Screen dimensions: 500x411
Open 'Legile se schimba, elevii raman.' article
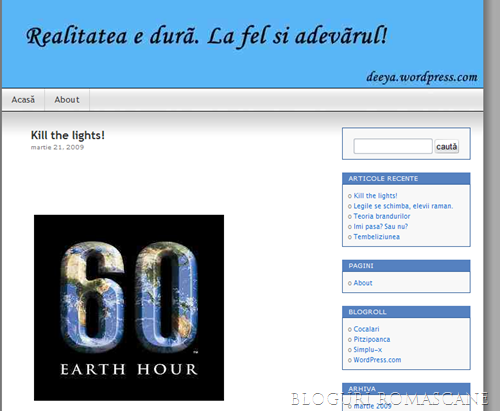(403, 206)
